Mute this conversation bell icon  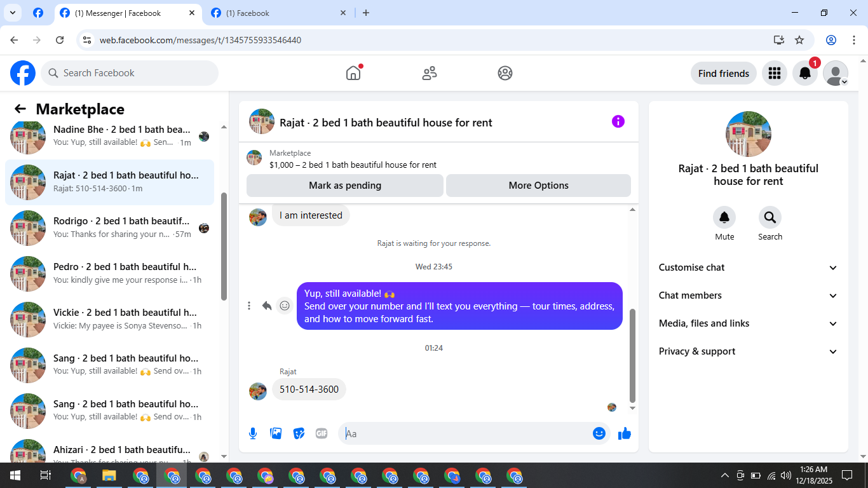(724, 217)
